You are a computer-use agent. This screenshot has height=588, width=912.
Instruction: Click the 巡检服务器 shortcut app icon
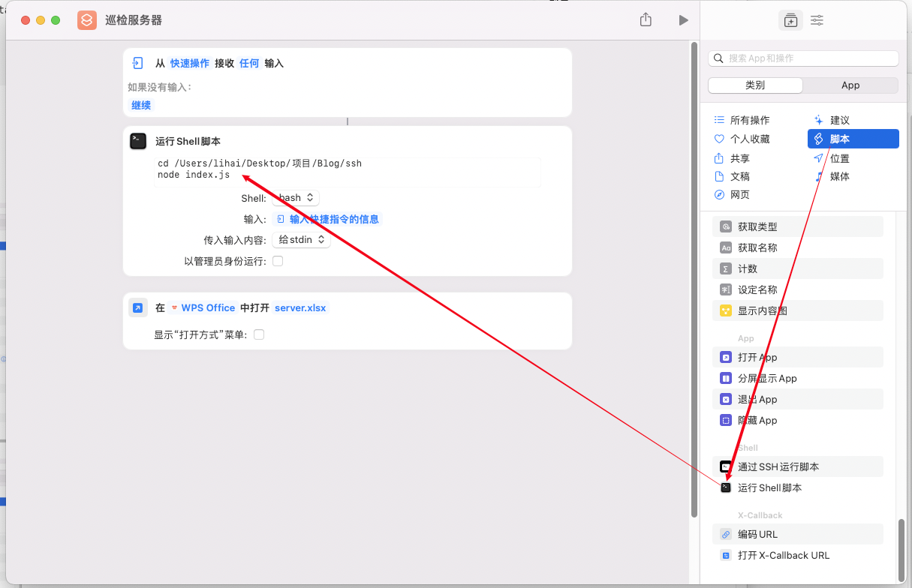pyautogui.click(x=87, y=20)
